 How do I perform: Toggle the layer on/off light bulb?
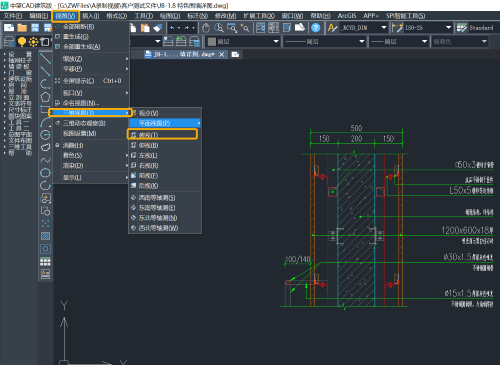(x=22, y=42)
